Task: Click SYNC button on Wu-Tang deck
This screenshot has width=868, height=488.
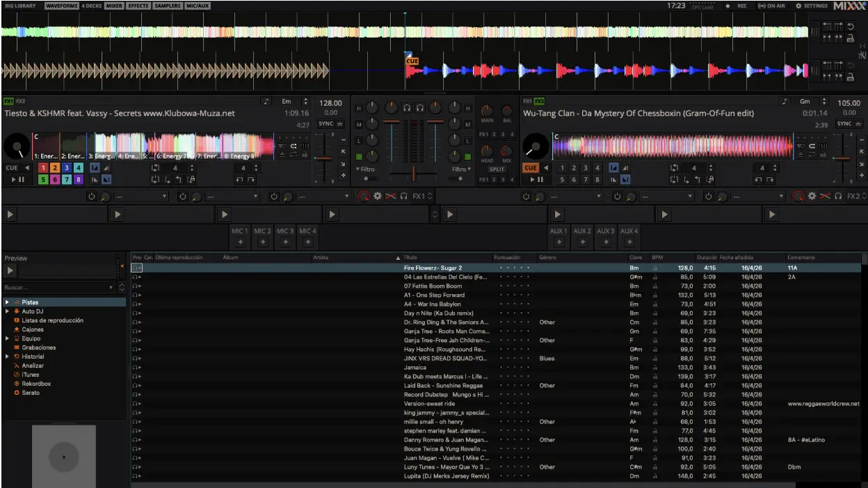Action: 845,124
